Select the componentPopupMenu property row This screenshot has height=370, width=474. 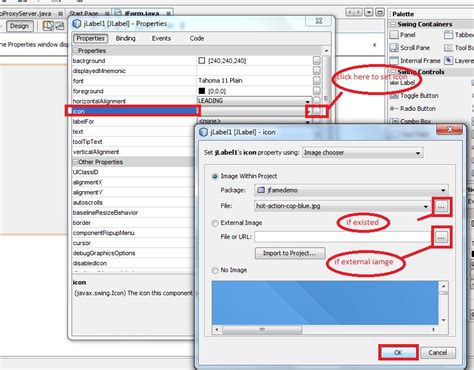click(x=134, y=233)
